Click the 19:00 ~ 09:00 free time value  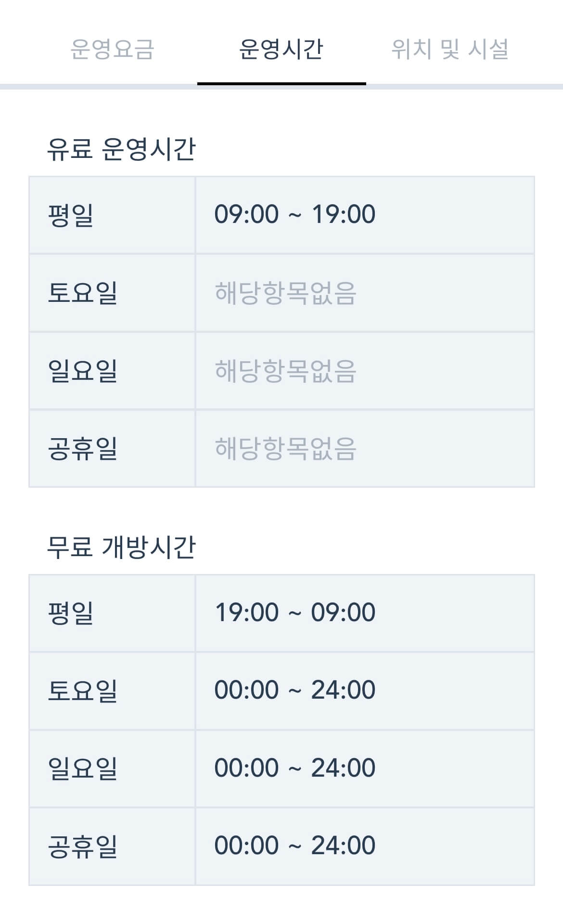click(295, 612)
